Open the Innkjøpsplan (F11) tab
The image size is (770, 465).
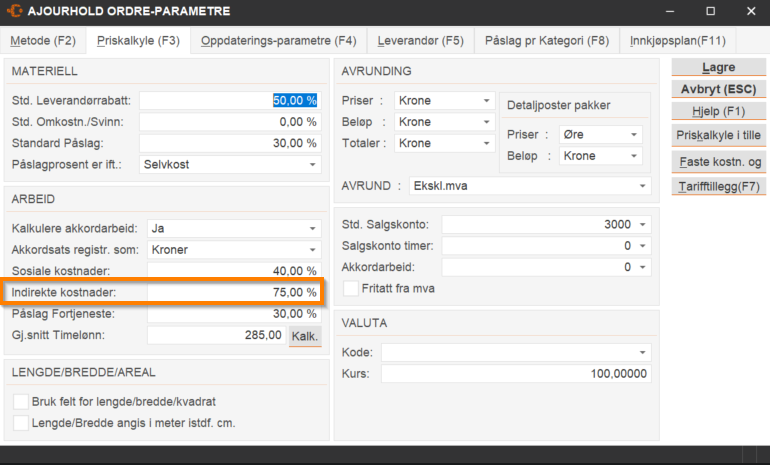point(678,41)
